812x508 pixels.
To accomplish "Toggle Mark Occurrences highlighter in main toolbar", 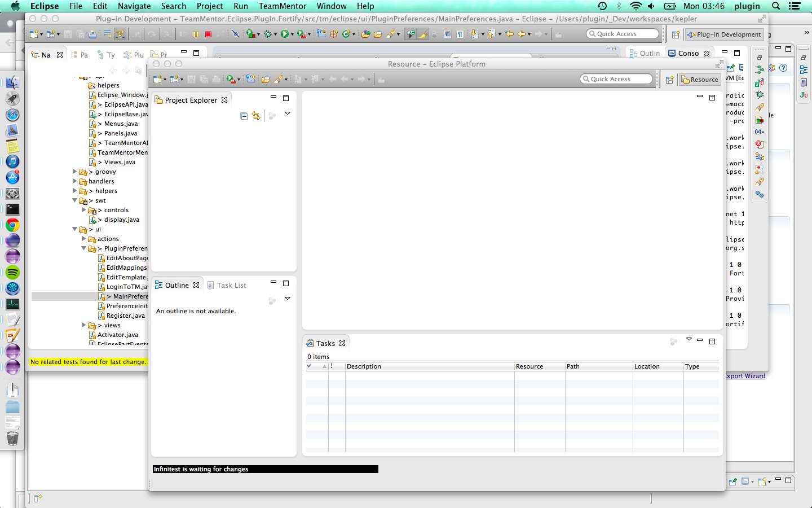I will click(x=422, y=34).
